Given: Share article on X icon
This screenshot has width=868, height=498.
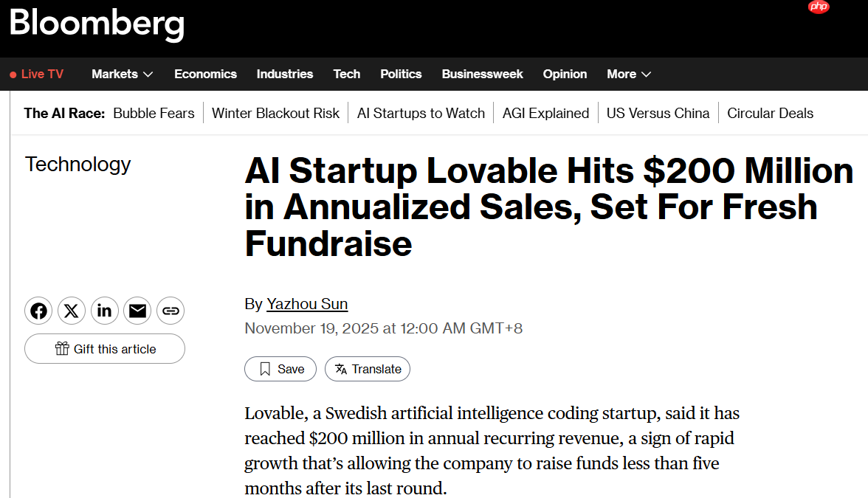Looking at the screenshot, I should (x=71, y=311).
